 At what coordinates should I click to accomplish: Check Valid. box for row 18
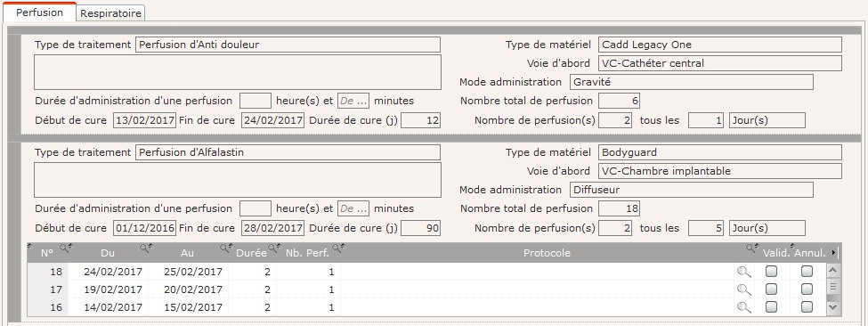click(771, 271)
